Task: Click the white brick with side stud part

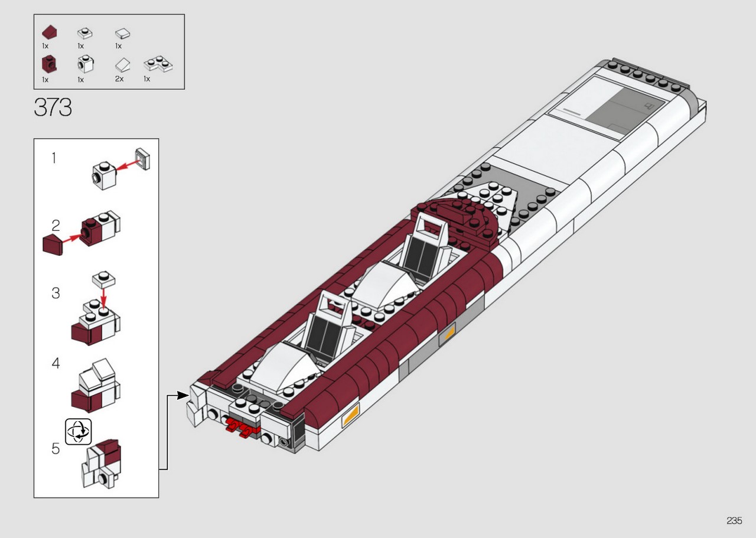Action: [x=84, y=63]
